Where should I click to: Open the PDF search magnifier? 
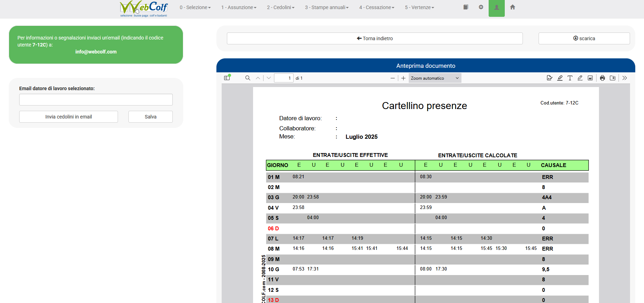click(x=248, y=78)
